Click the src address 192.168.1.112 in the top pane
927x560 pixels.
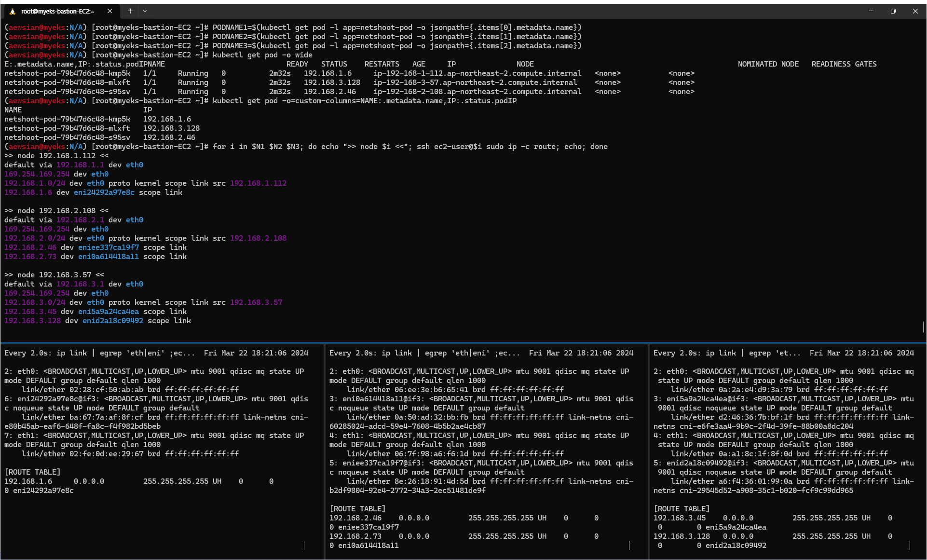[x=258, y=183]
